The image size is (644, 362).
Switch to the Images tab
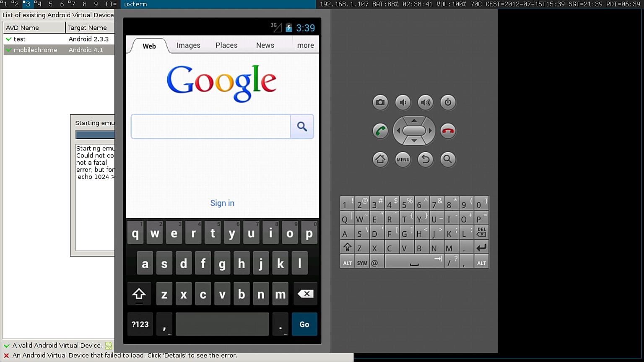(x=188, y=45)
